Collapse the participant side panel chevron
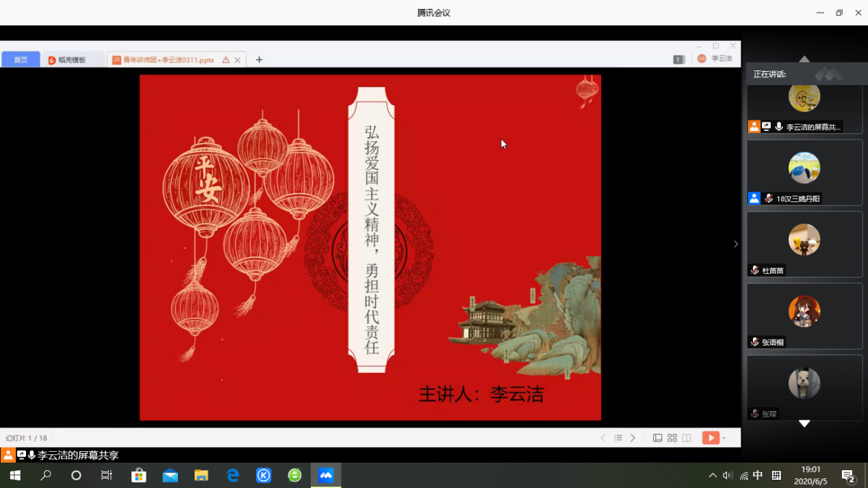Viewport: 868px width, 488px height. 736,244
